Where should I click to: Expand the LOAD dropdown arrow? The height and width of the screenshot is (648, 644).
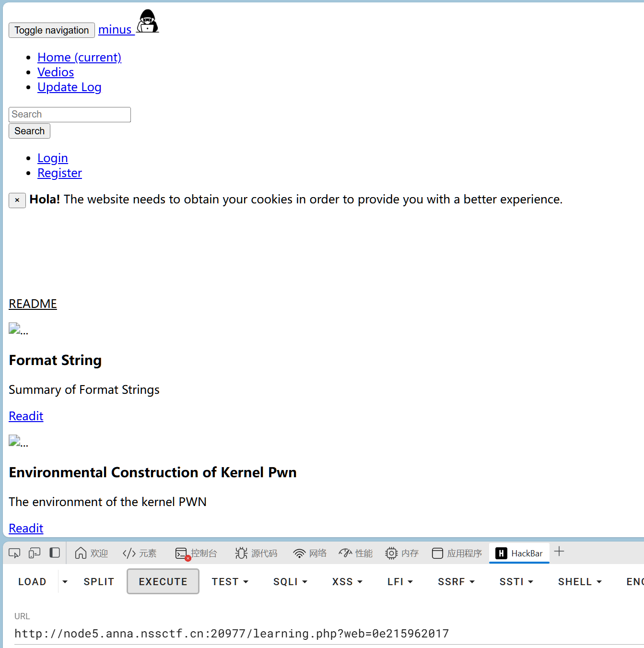(x=65, y=582)
